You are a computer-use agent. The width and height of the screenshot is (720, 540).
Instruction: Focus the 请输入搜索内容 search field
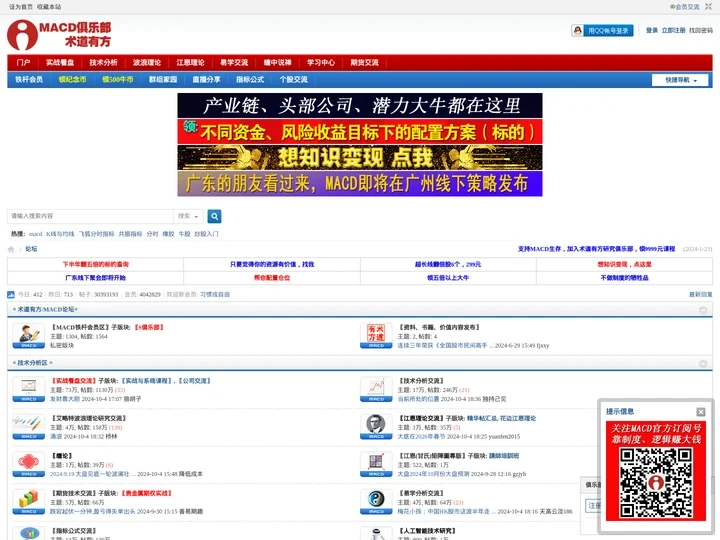90,216
